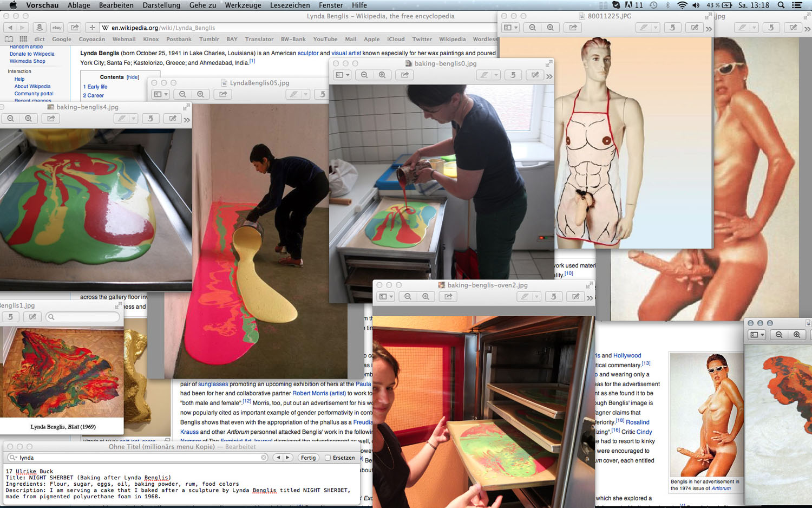This screenshot has width=812, height=508.
Task: Zoom out in LyndaBenglis05.jpg window
Action: pyautogui.click(x=182, y=94)
